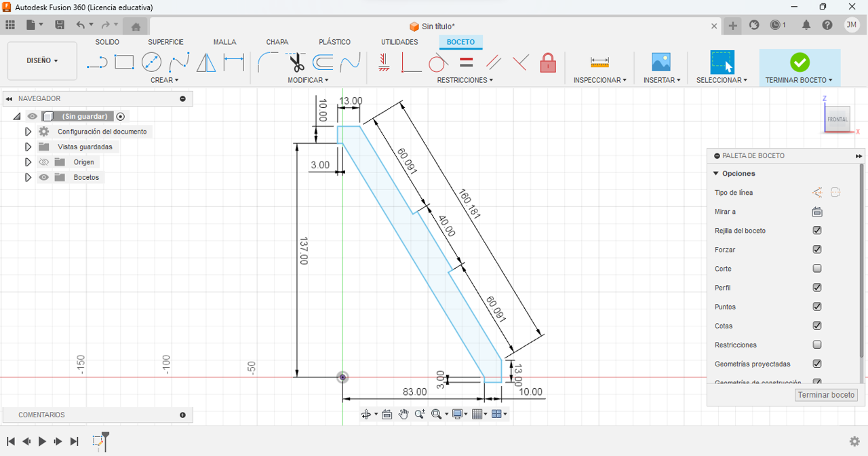Switch to the CHAPA tab
The image size is (868, 456).
[x=277, y=42]
